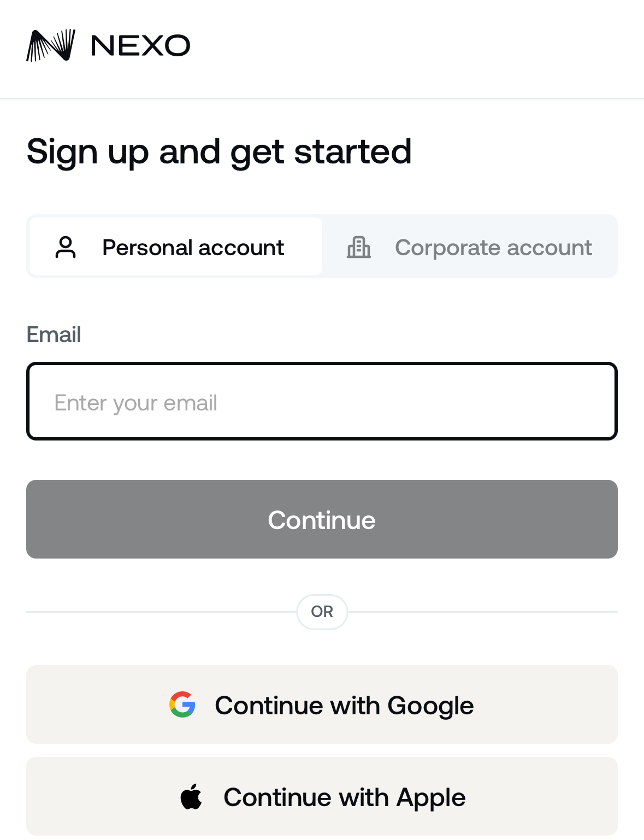Switch to the Corporate account tab

click(470, 246)
